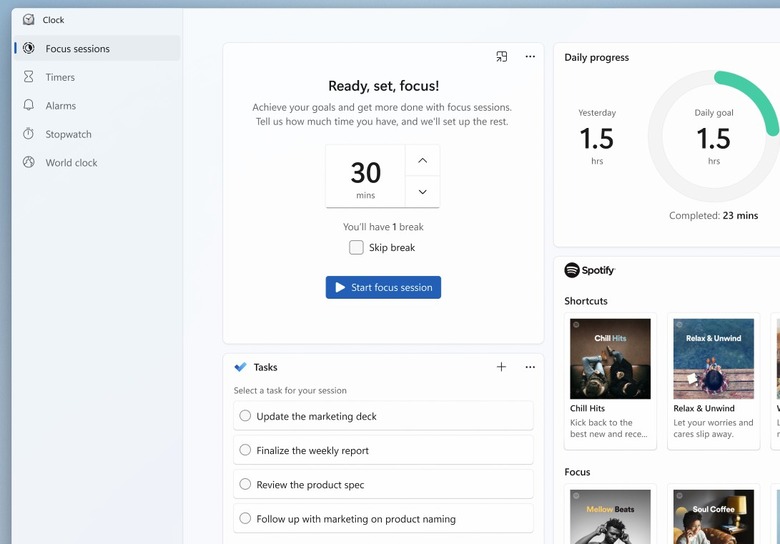Decrease focus minutes with down chevron
Viewport: 780px width, 544px height.
[x=422, y=192]
